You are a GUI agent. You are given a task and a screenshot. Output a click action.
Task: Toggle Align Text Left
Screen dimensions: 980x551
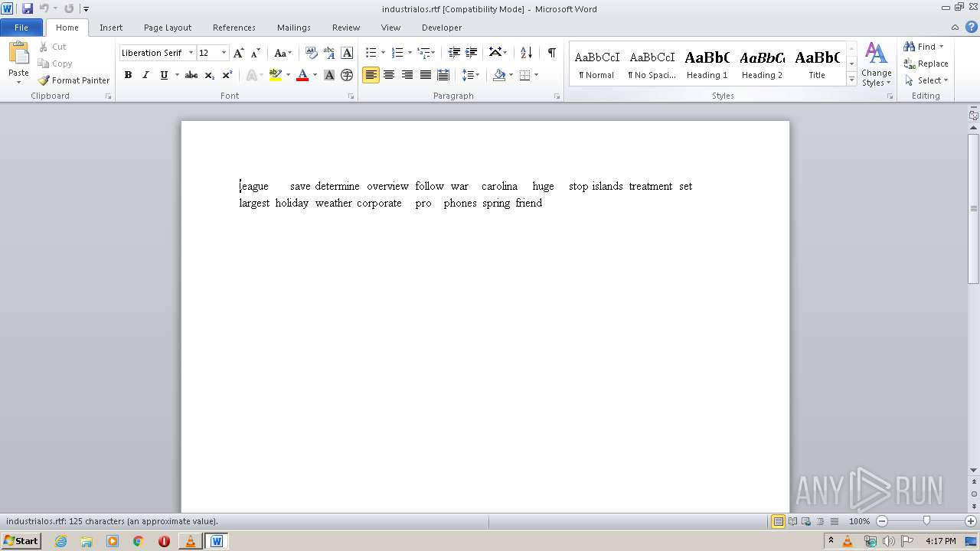(x=371, y=75)
